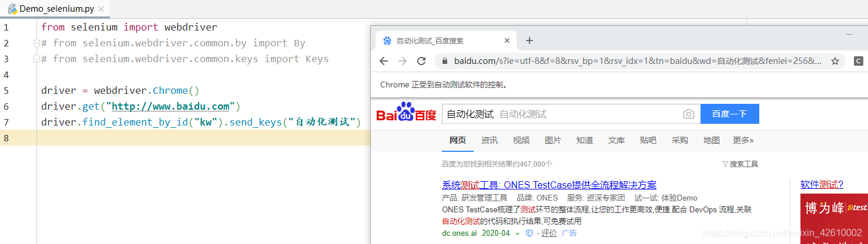Click the 博为峰 ad thumbnail
868x244 pixels.
pyautogui.click(x=834, y=219)
